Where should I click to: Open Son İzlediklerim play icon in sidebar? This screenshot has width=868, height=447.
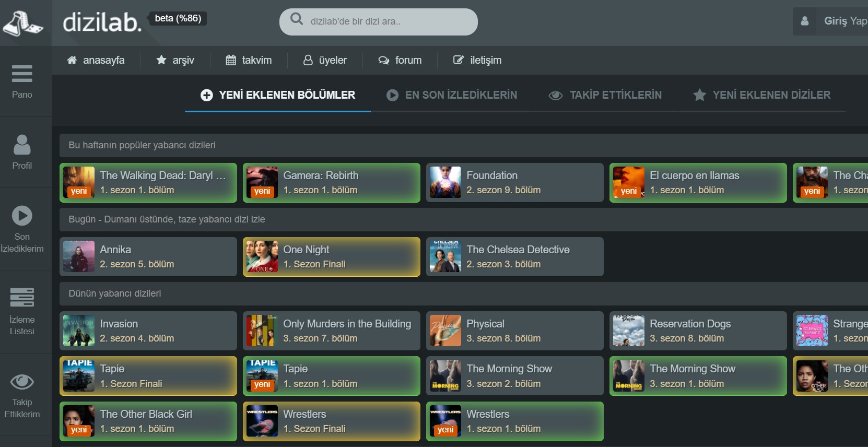pos(22,216)
